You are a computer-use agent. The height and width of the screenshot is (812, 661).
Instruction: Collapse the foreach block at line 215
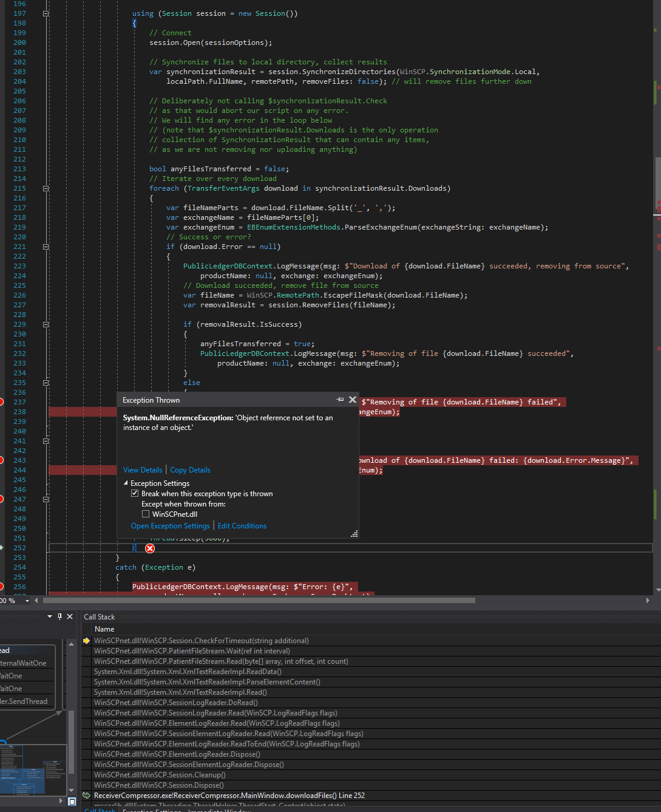[x=46, y=188]
